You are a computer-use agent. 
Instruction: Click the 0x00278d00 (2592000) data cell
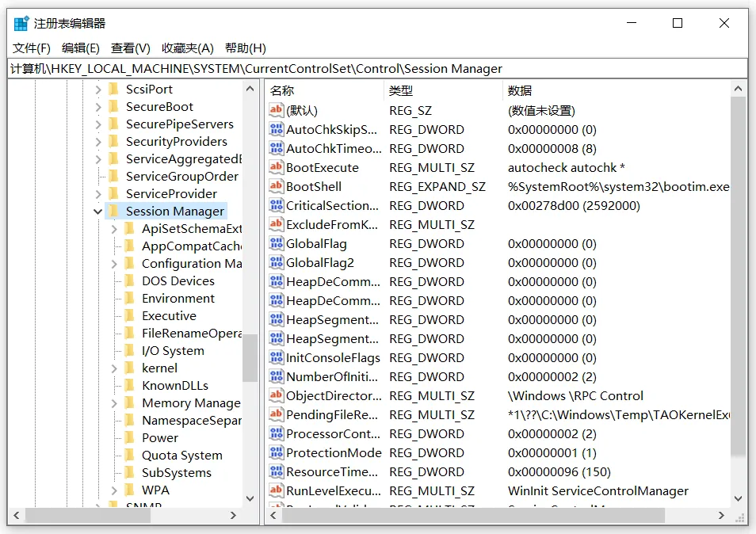pyautogui.click(x=574, y=206)
